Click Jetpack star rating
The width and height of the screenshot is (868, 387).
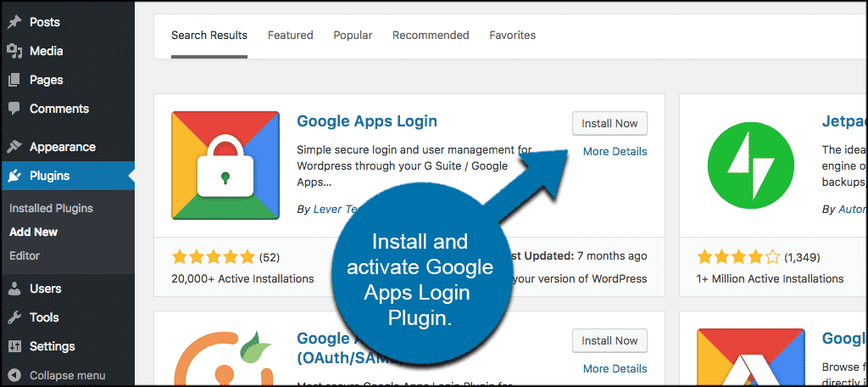[738, 257]
